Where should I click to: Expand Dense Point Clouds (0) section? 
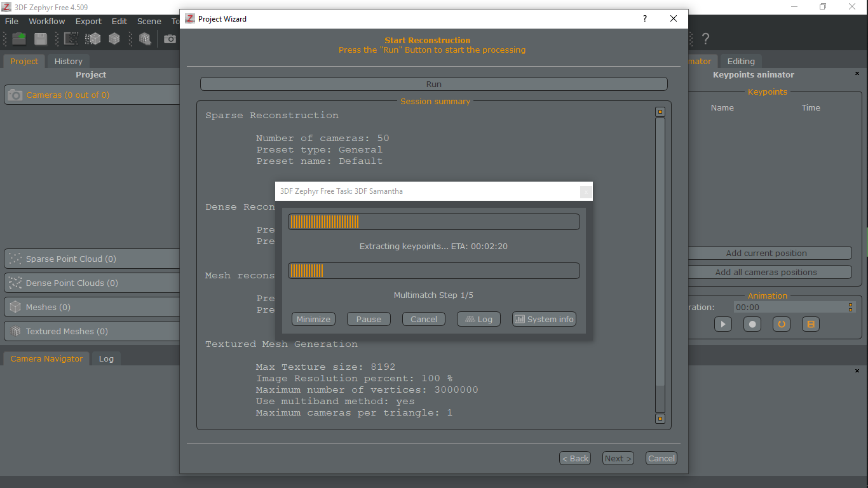point(93,283)
